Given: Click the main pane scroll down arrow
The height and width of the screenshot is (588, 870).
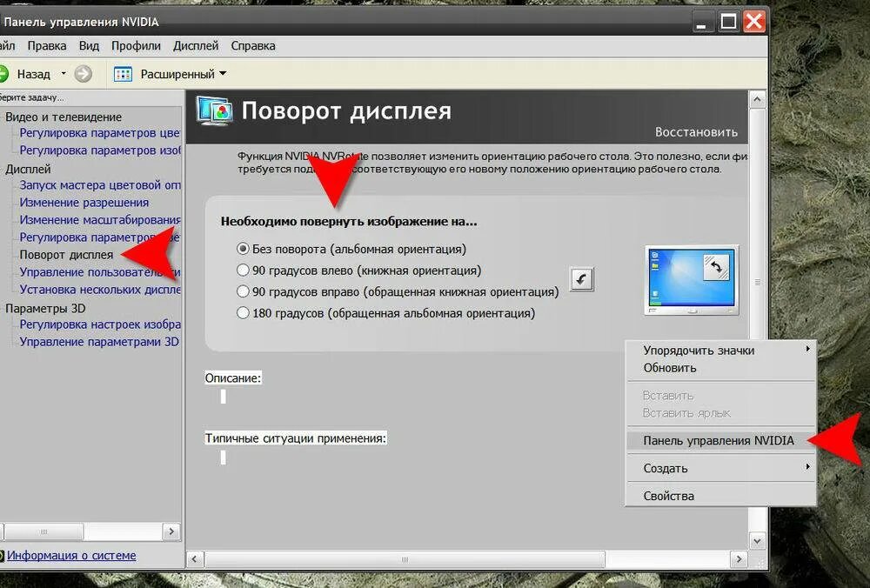Looking at the screenshot, I should pos(758,540).
